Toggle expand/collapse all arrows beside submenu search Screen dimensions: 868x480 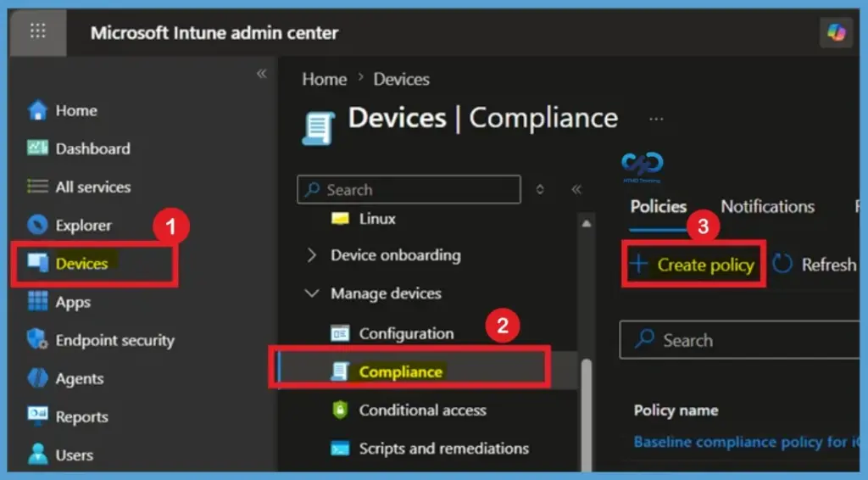[540, 190]
